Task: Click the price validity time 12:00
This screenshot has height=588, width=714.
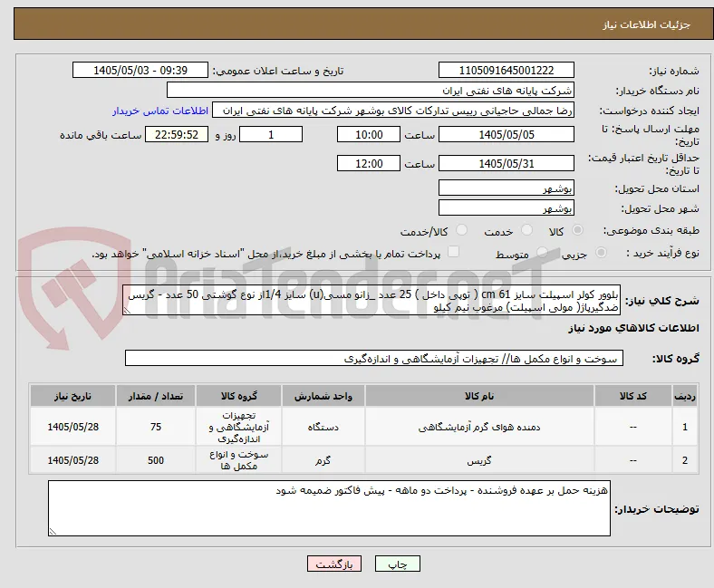Action: (369, 163)
